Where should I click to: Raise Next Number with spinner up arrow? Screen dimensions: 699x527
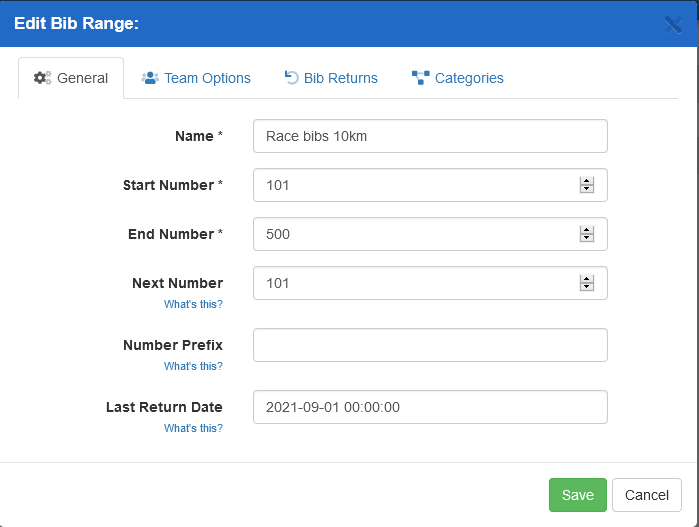[587, 279]
